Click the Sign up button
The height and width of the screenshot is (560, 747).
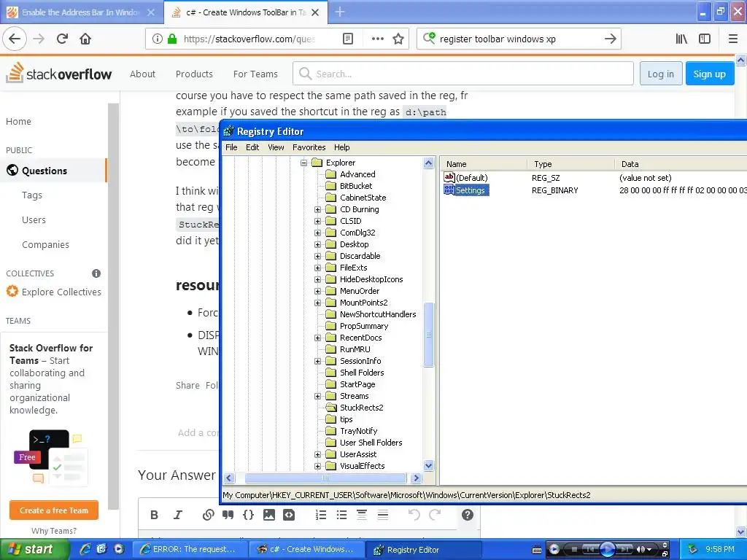pyautogui.click(x=709, y=74)
